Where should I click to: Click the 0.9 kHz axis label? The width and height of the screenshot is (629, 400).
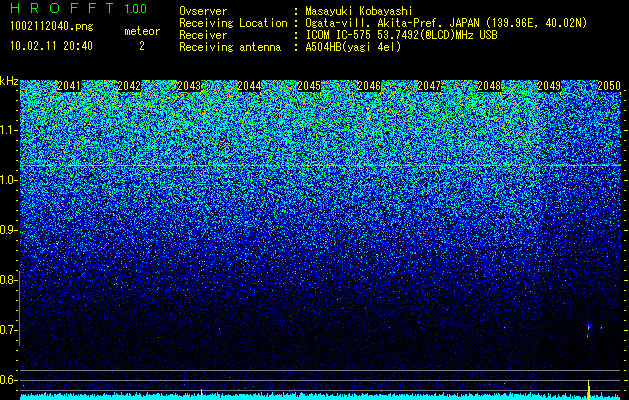8,230
